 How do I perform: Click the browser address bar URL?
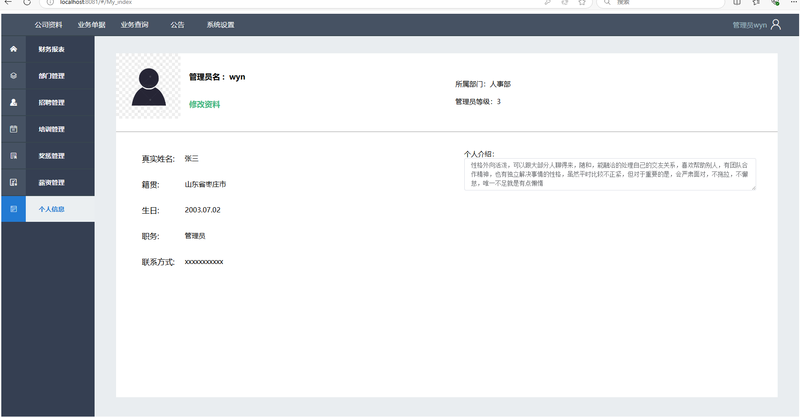[x=96, y=2]
